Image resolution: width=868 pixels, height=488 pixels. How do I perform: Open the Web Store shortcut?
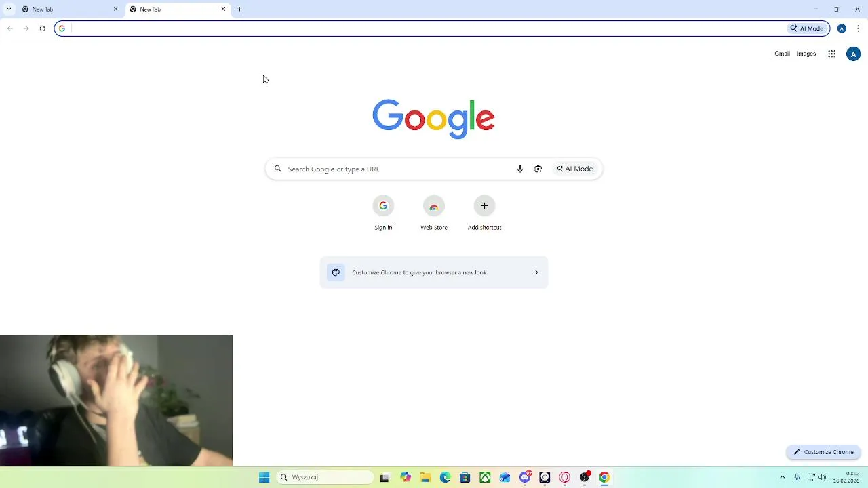(434, 213)
